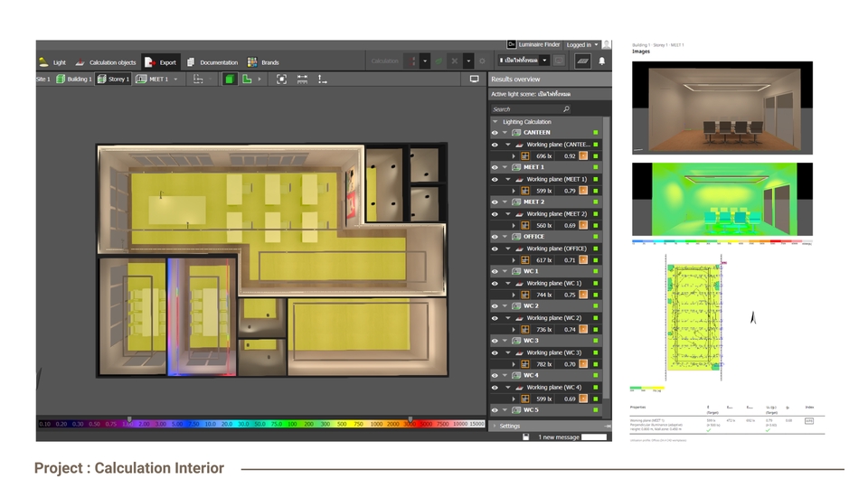Open the Logged in account dropdown
Screen dimensions: 868x488
tap(581, 45)
